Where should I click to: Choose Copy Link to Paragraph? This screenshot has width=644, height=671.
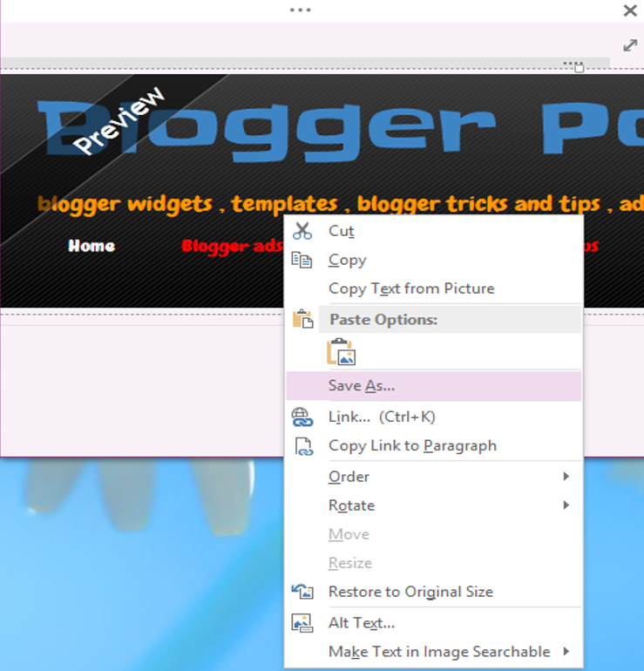point(434,446)
